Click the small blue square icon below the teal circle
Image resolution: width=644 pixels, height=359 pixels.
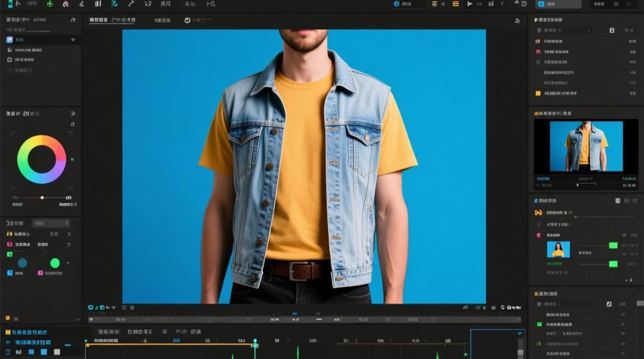click(10, 273)
